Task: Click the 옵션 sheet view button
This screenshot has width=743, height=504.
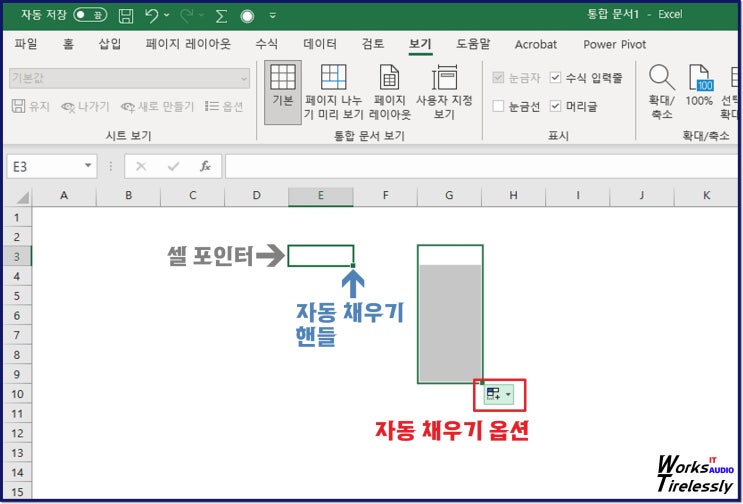Action: 224,107
